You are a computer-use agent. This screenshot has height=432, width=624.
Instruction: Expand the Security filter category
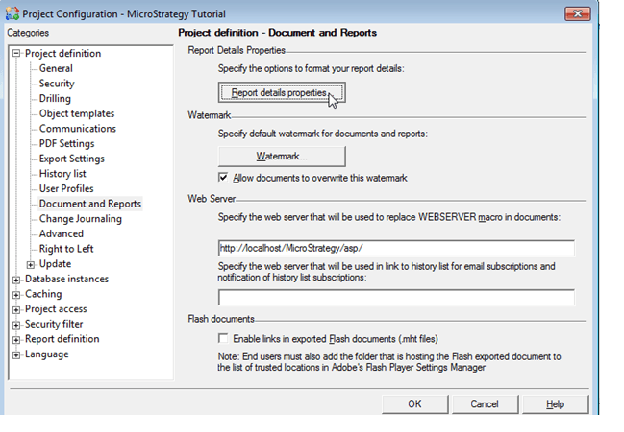point(16,324)
